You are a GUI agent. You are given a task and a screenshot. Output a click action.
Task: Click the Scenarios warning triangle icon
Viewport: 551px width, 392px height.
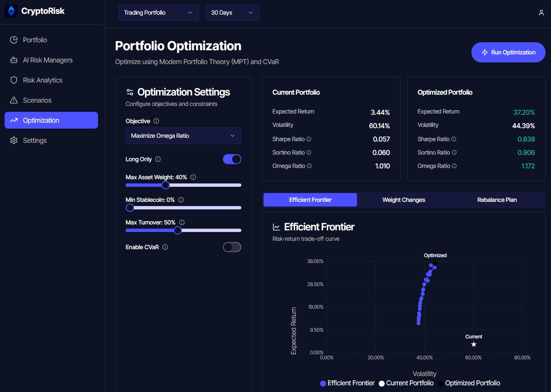coord(14,100)
